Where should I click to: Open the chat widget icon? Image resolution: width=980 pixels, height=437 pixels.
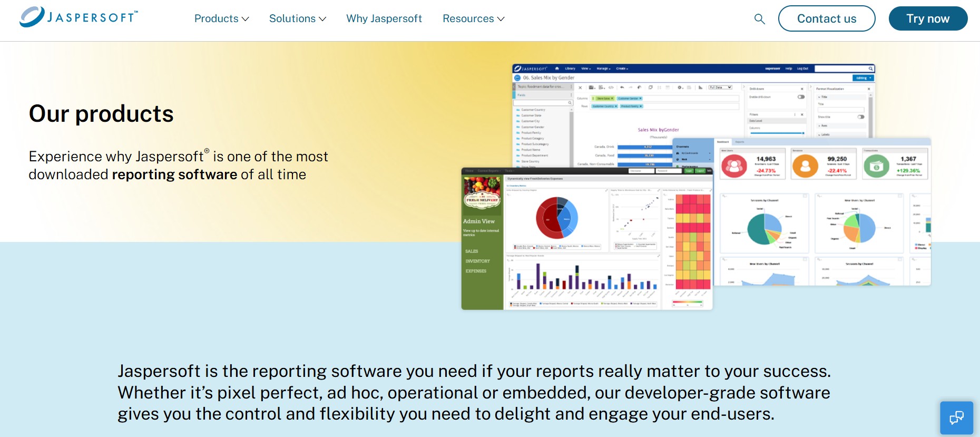click(956, 418)
